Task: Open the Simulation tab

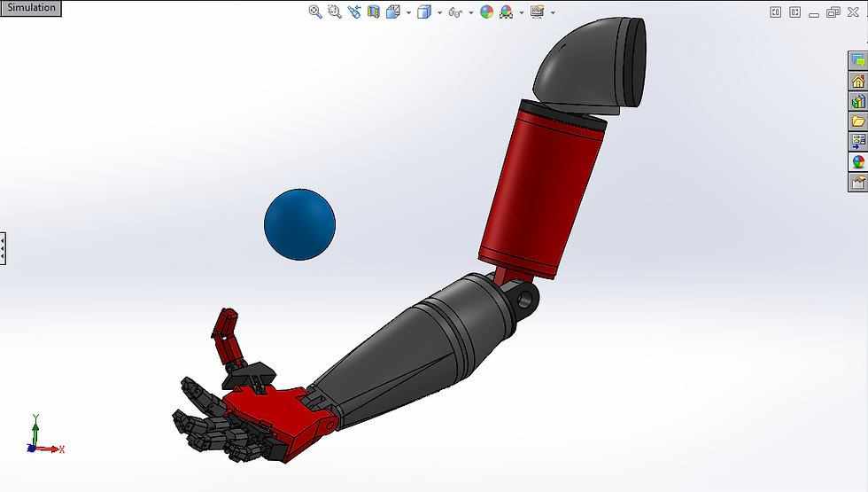Action: pyautogui.click(x=31, y=8)
